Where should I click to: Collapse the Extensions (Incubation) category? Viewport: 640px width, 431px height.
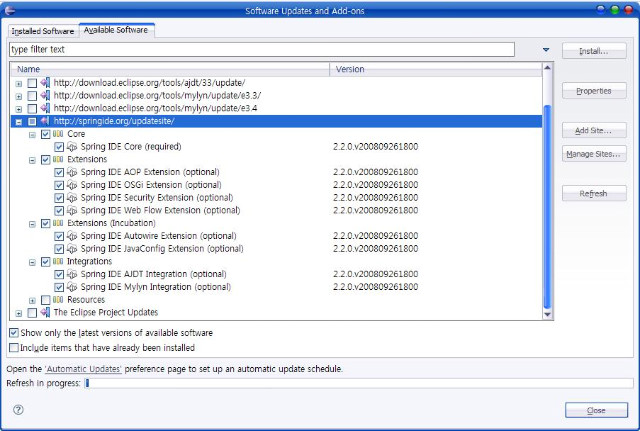[x=32, y=224]
